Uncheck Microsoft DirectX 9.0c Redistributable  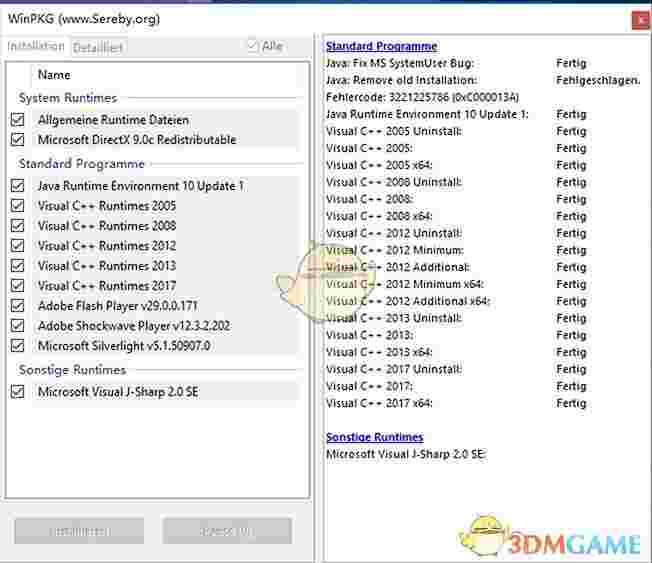tap(17, 139)
